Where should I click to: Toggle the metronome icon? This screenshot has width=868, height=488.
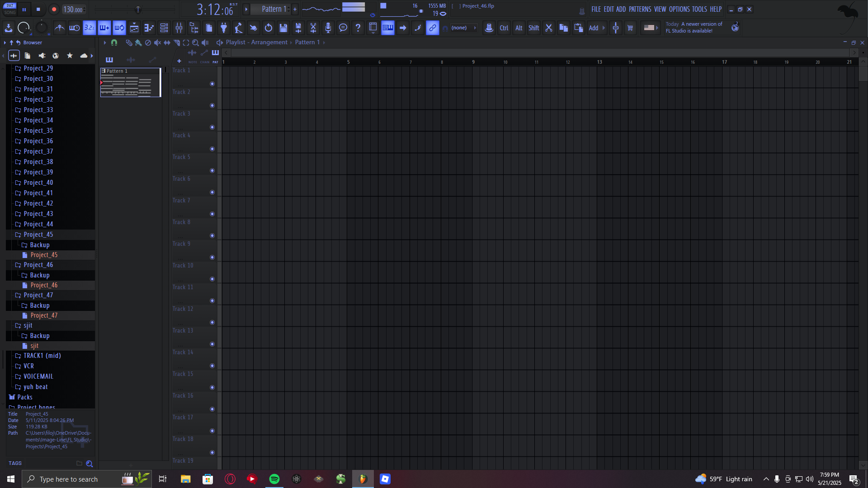(x=60, y=28)
